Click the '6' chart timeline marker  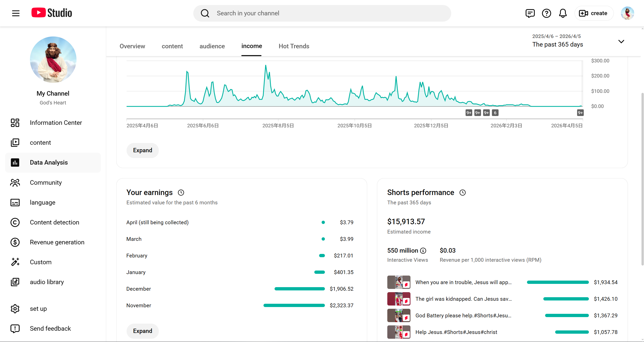(495, 113)
